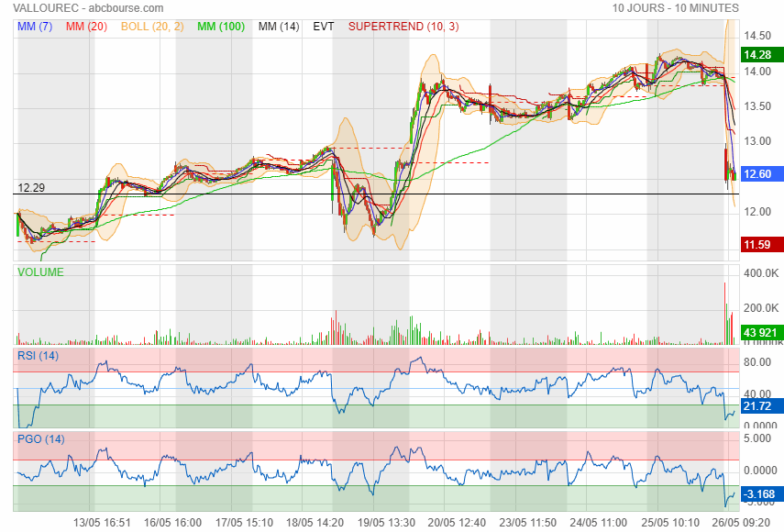784x532 pixels.
Task: Toggle the MM (7) moving average legend
Action: click(x=36, y=27)
